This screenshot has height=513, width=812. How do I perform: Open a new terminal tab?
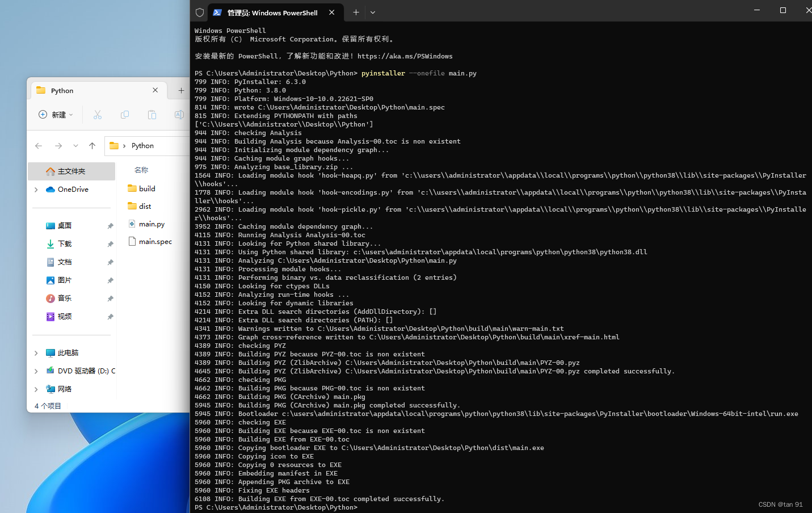[356, 12]
